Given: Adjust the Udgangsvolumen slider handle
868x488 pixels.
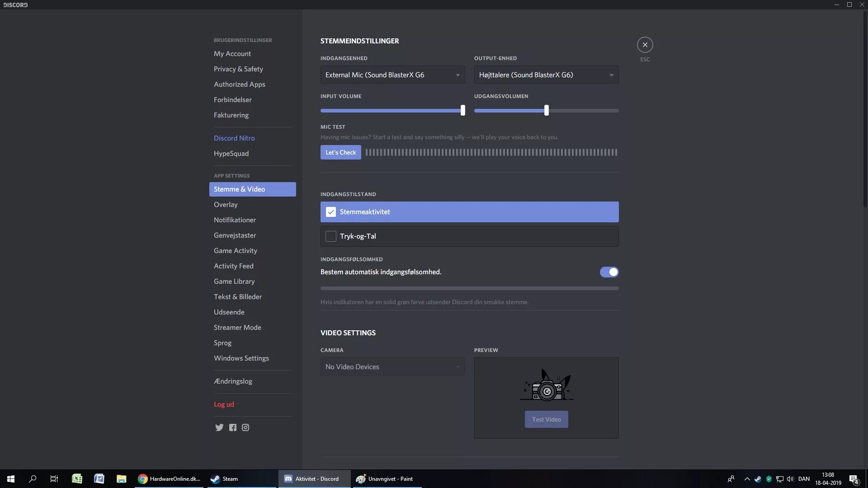Looking at the screenshot, I should point(546,110).
